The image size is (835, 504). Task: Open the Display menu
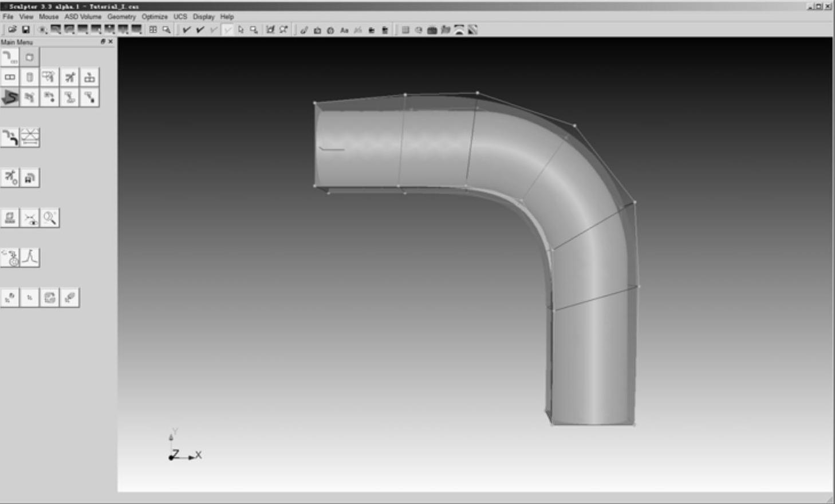(203, 17)
